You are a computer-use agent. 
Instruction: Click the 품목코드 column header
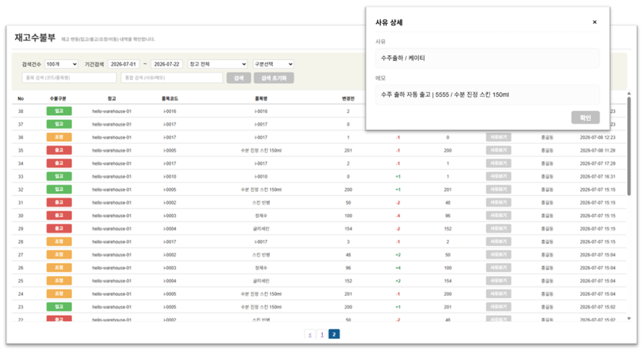tap(169, 99)
